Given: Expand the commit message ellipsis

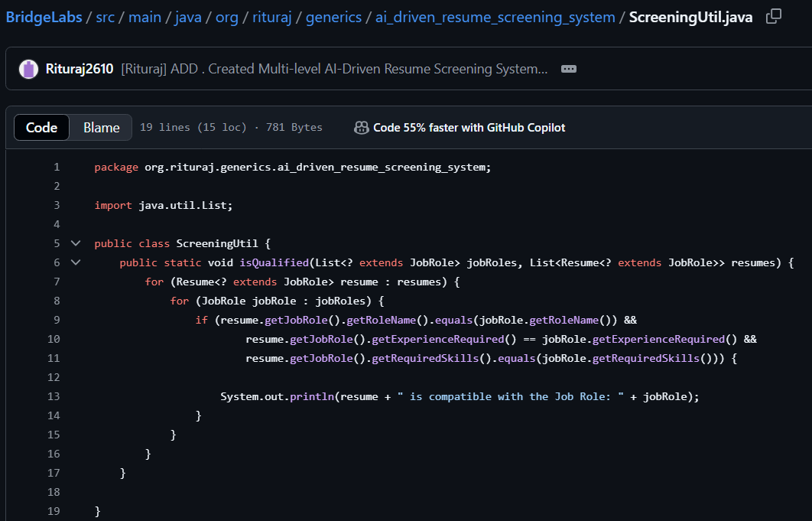Looking at the screenshot, I should (x=569, y=69).
